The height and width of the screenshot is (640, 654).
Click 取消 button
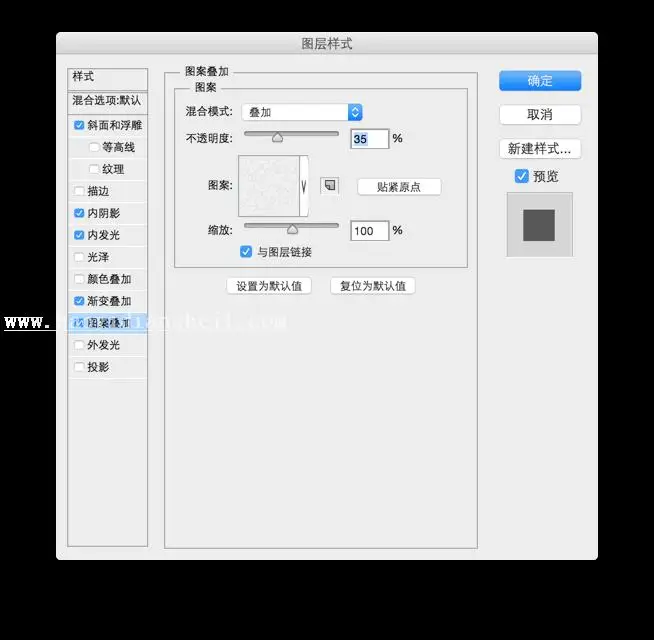click(x=540, y=114)
